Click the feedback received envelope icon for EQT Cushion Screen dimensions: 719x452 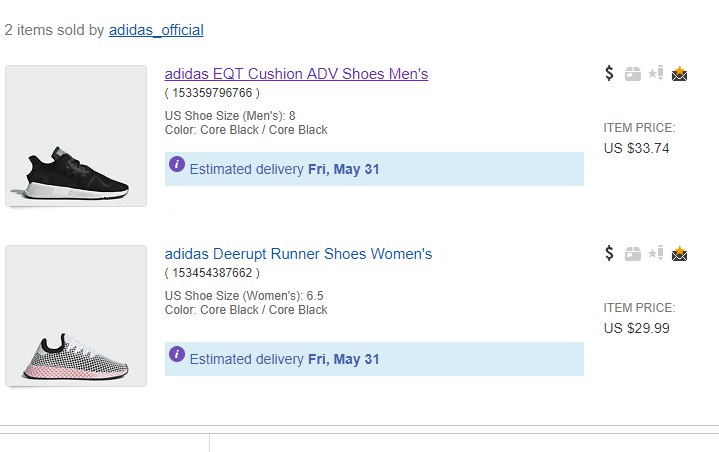click(x=679, y=73)
